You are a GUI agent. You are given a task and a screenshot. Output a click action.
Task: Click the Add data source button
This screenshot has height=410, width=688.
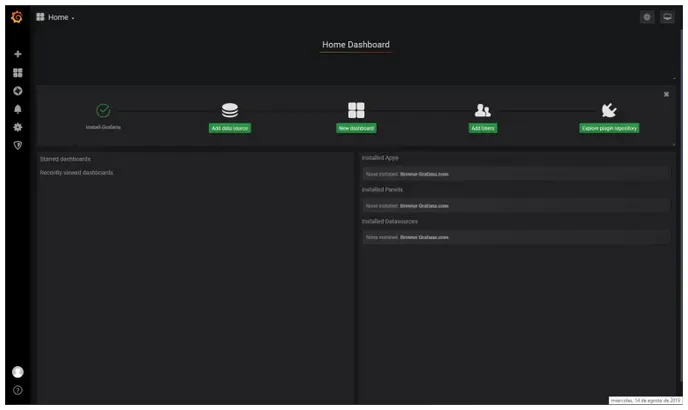230,128
